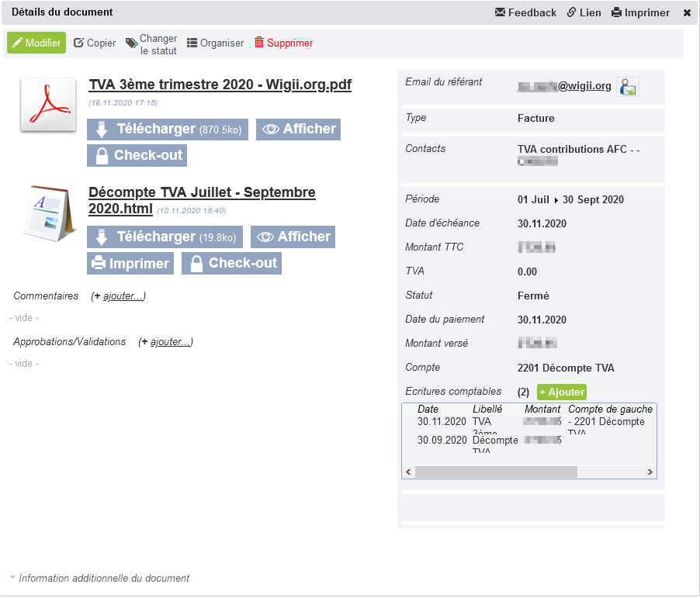700x598 pixels.
Task: Print the document using top Imprimer
Action: [640, 12]
